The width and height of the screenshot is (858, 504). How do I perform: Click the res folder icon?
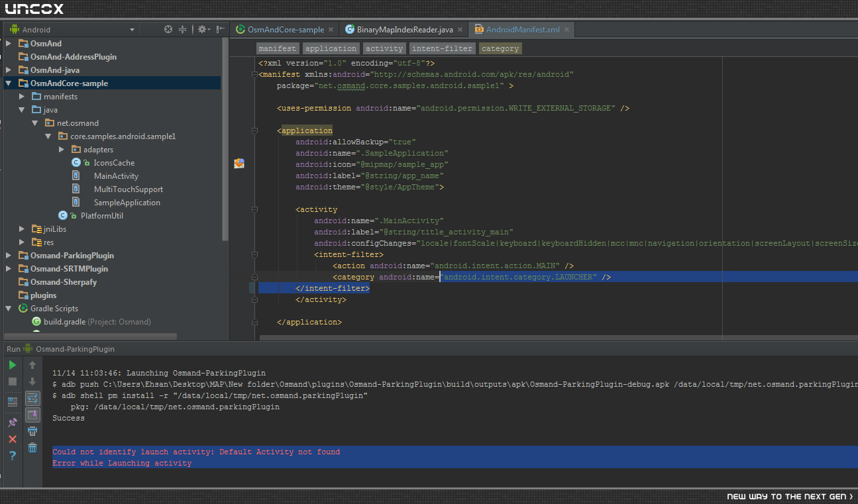(37, 242)
